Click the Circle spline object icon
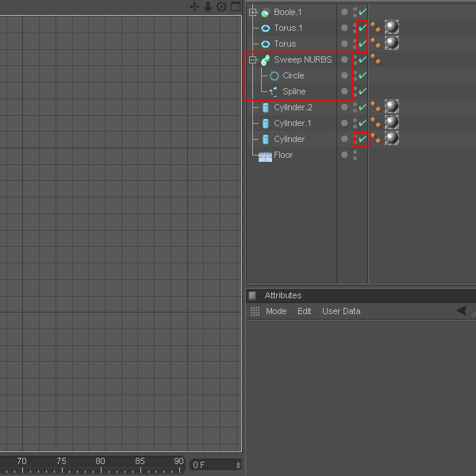The width and height of the screenshot is (476, 476). tap(274, 76)
